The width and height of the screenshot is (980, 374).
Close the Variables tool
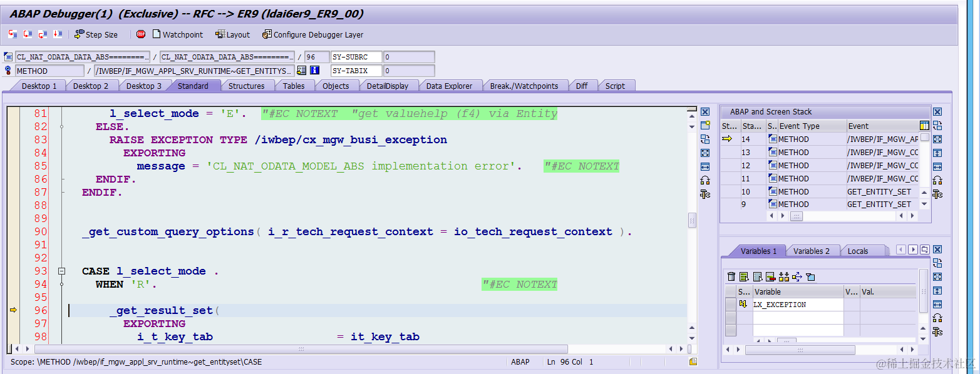point(937,250)
